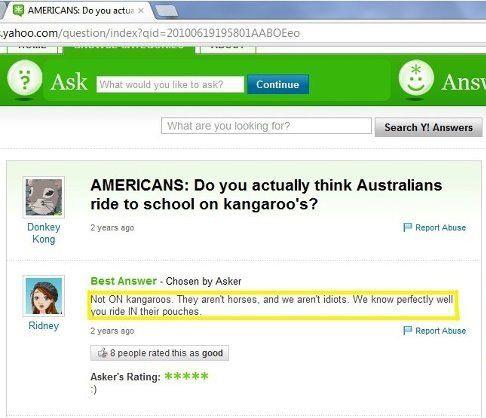Click the blue Continue button
The width and height of the screenshot is (486, 418).
pos(278,84)
